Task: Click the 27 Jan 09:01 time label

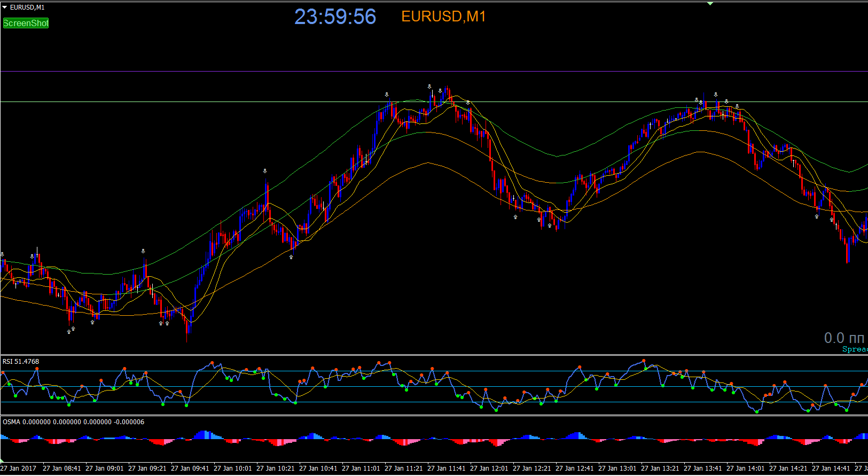Action: 105,469
